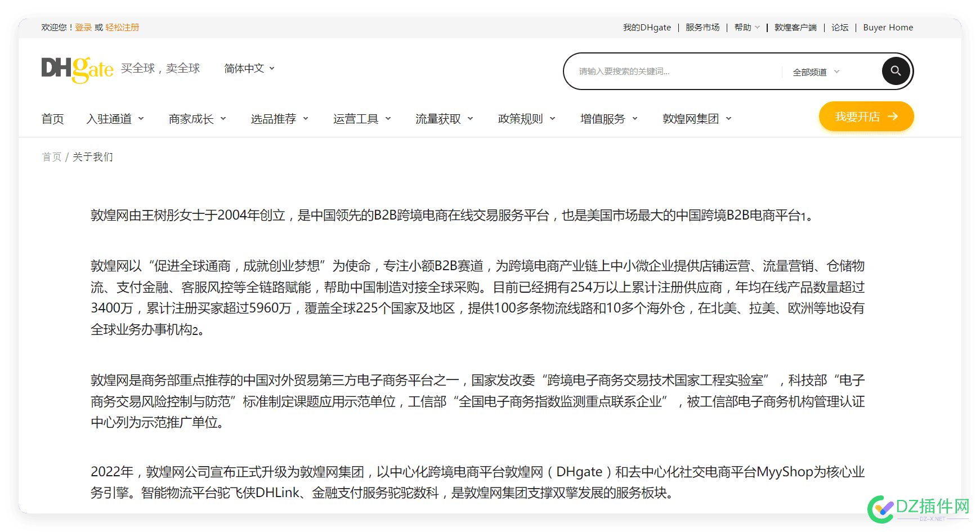Go to 首页 in main navigation
Screen dimensions: 980x532
coord(52,119)
